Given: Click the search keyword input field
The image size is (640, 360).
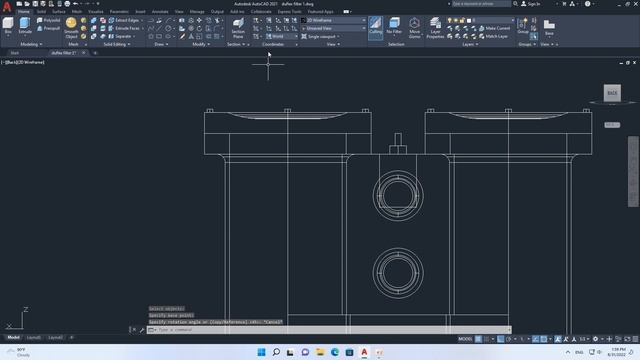Looking at the screenshot, I should [481, 4].
